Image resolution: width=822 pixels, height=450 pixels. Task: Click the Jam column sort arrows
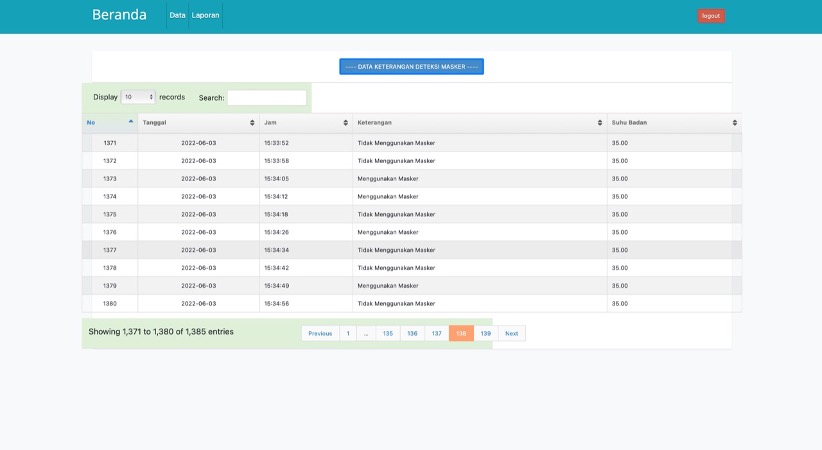tap(345, 123)
